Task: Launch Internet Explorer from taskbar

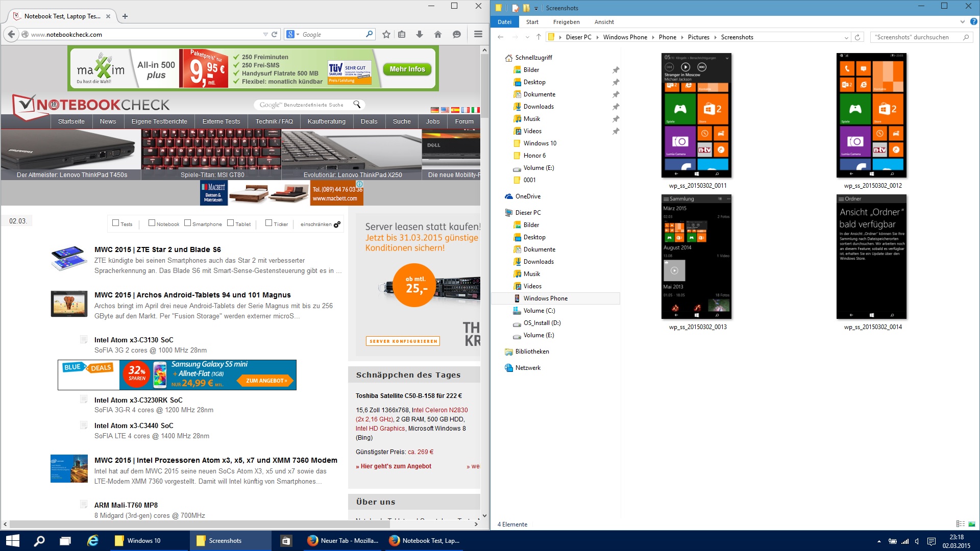Action: click(x=93, y=540)
